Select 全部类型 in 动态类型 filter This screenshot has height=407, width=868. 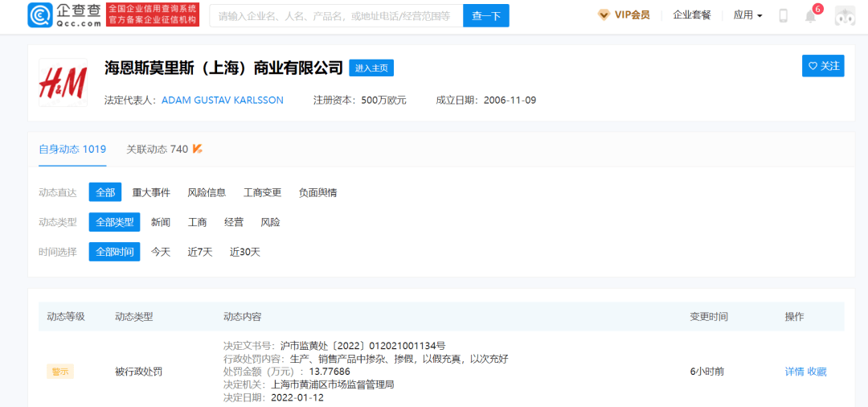(x=115, y=222)
